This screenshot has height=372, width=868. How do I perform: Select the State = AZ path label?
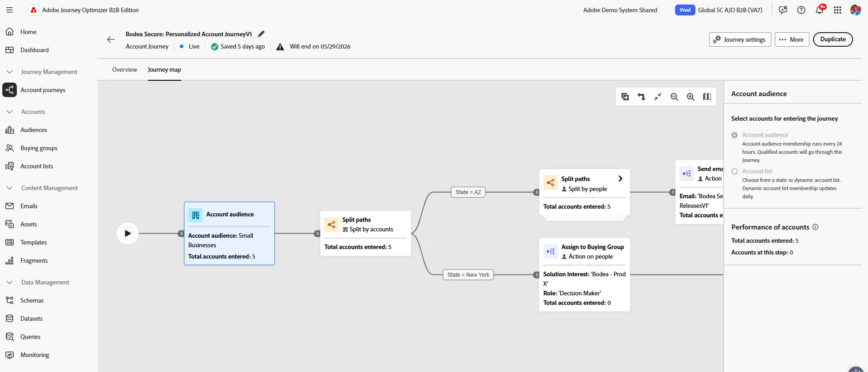click(x=468, y=192)
